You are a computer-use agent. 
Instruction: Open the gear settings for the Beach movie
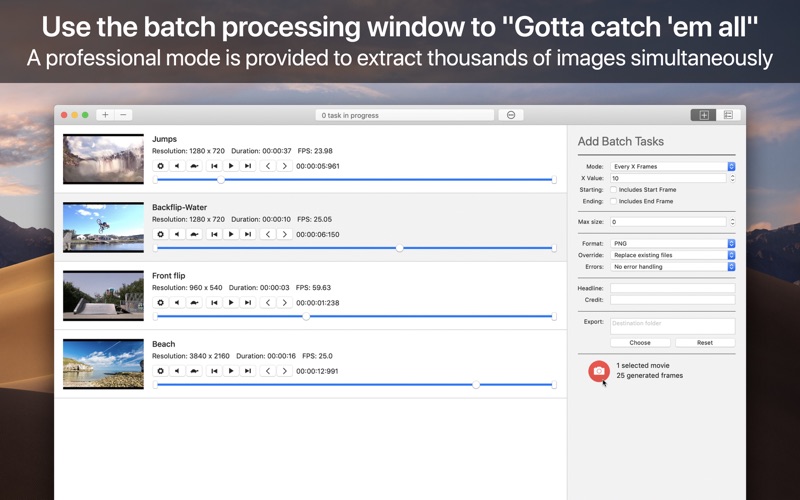160,371
